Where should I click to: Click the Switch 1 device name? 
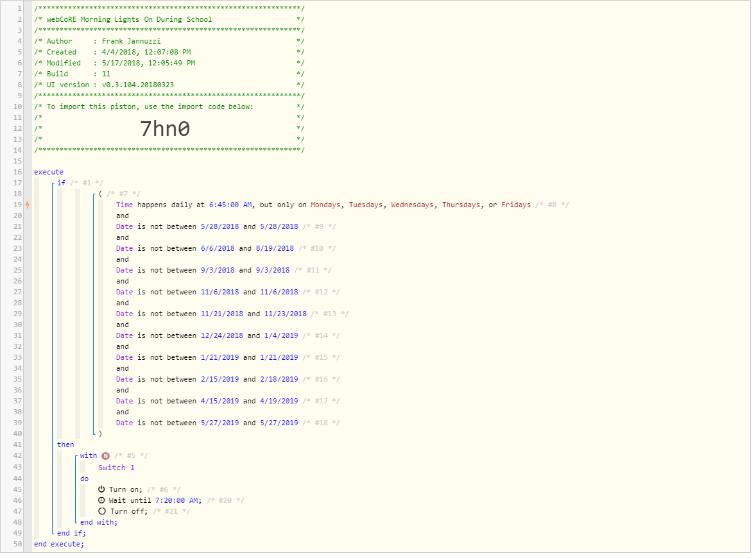click(x=116, y=469)
